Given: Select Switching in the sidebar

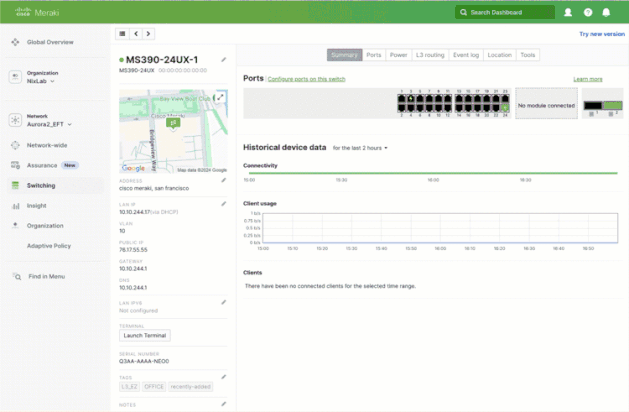Looking at the screenshot, I should 41,186.
